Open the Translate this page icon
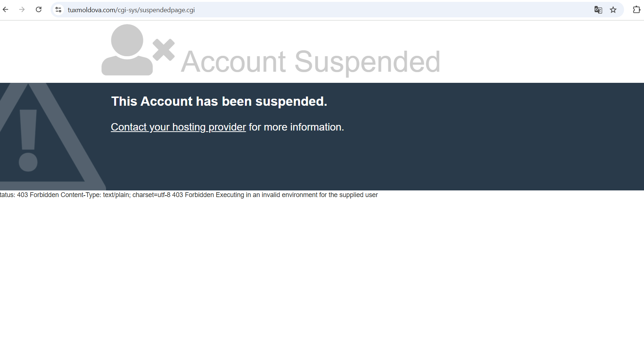This screenshot has width=644, height=359. tap(598, 10)
